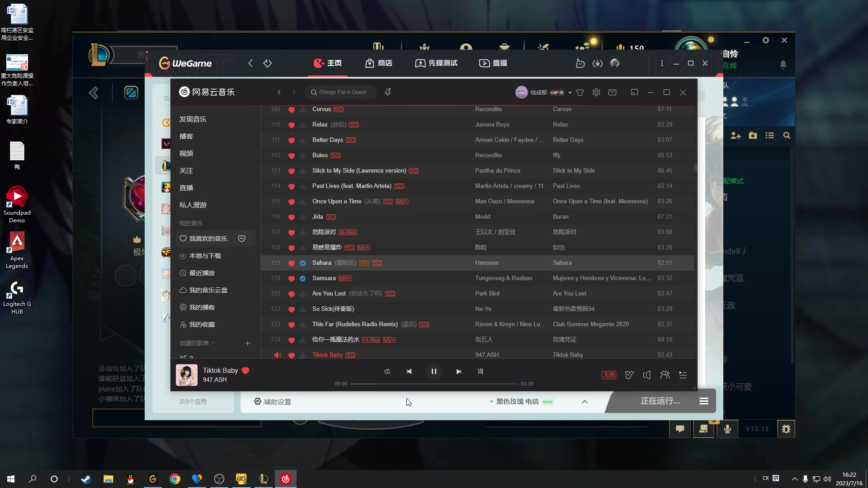Open the message envelope icon
This screenshot has width=868, height=488.
click(x=613, y=92)
